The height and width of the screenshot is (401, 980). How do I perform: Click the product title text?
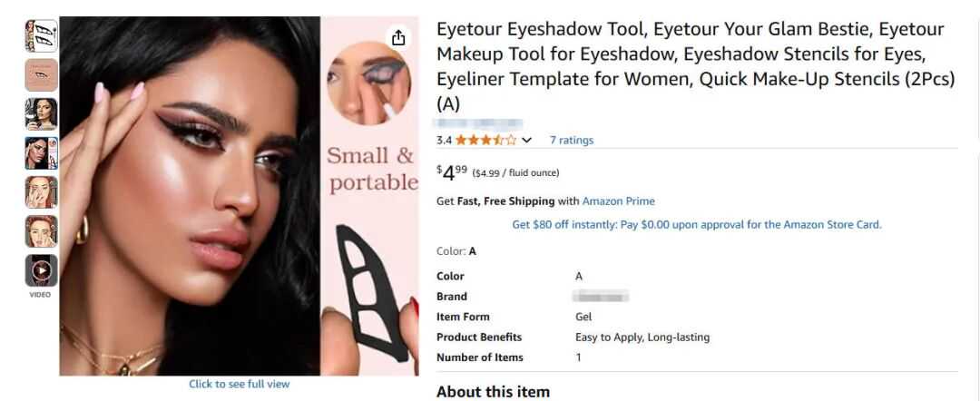coord(696,66)
